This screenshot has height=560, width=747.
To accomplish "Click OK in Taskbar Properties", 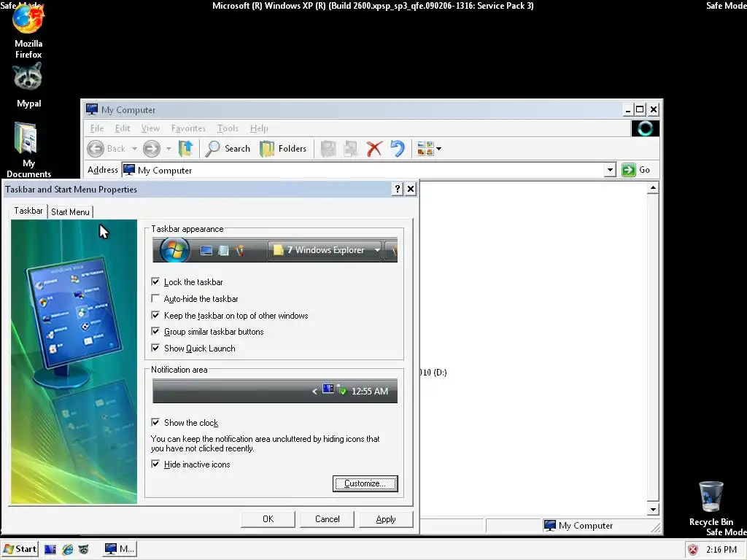I will pos(268,519).
